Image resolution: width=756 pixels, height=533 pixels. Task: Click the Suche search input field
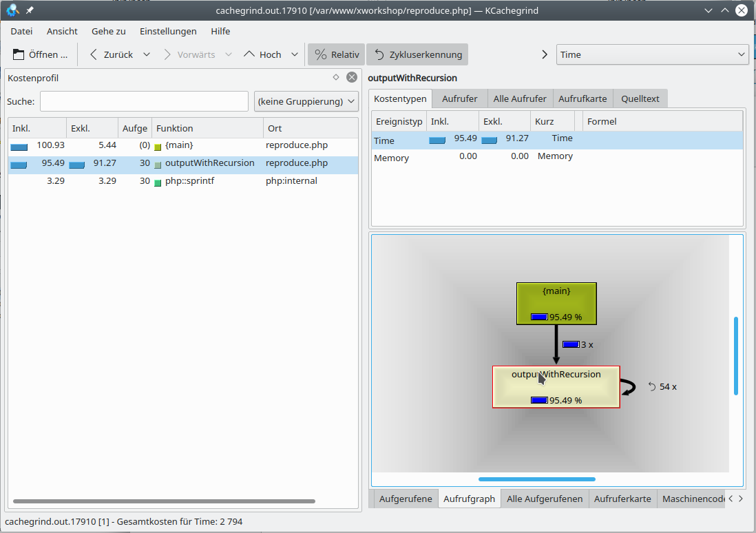144,101
